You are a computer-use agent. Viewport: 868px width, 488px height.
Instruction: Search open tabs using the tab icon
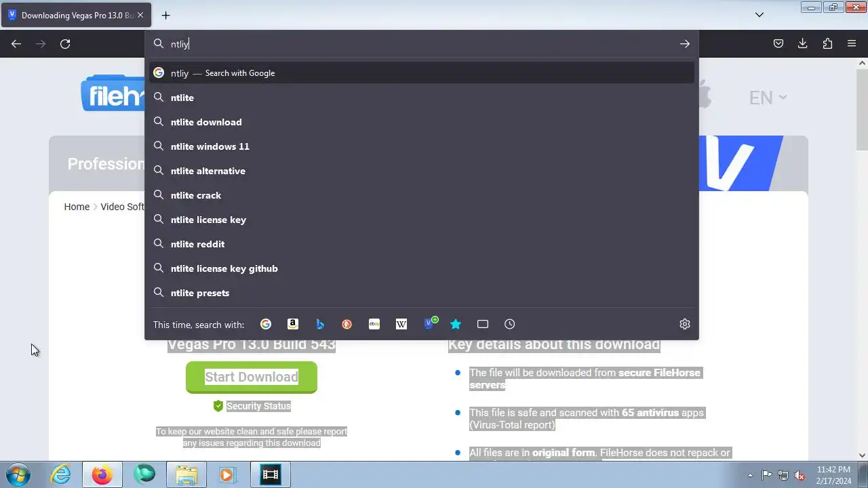(x=483, y=324)
